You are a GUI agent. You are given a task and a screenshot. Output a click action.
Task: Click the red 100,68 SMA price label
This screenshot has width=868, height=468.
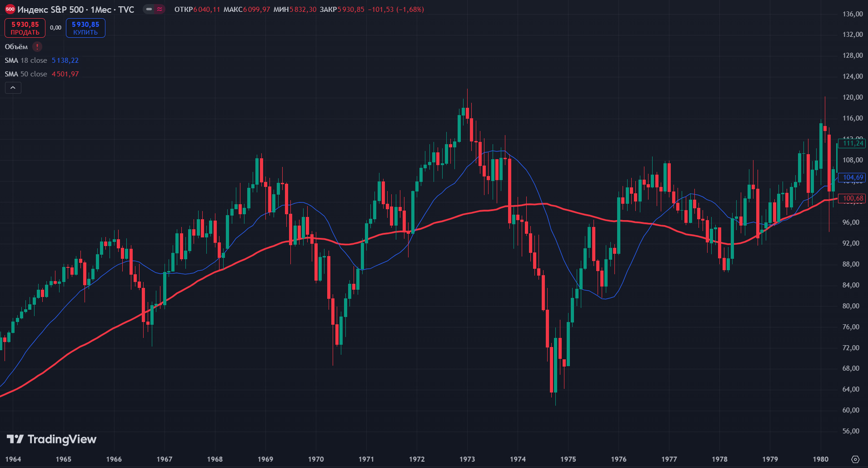coord(852,198)
